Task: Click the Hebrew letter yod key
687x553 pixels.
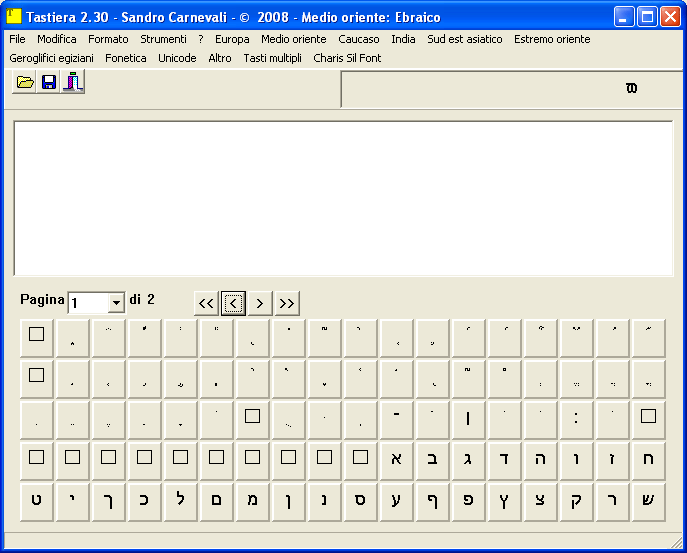Action: pyautogui.click(x=72, y=500)
